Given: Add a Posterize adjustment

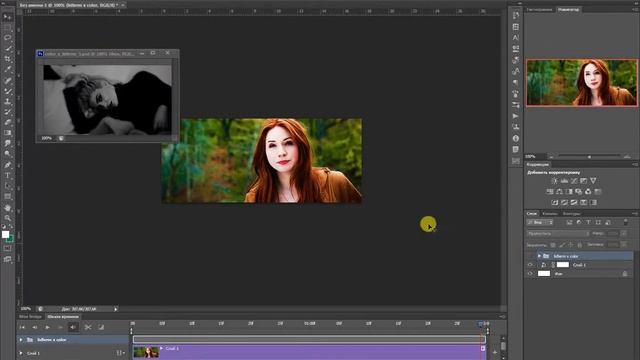Looking at the screenshot, I should (564, 202).
